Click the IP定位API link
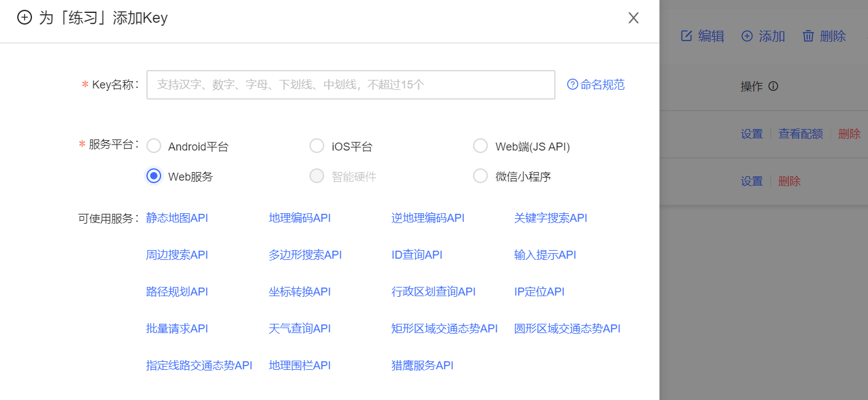Screen dimensions: 868x400 pos(540,291)
